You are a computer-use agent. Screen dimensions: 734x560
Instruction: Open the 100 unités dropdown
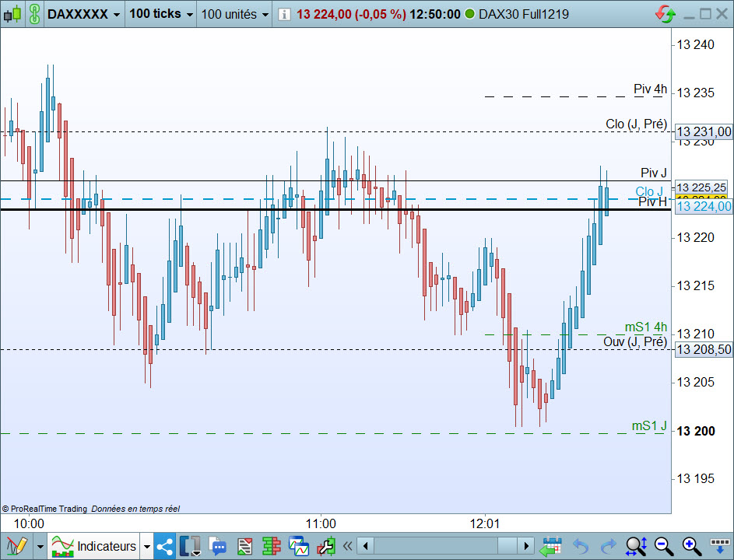tap(234, 14)
